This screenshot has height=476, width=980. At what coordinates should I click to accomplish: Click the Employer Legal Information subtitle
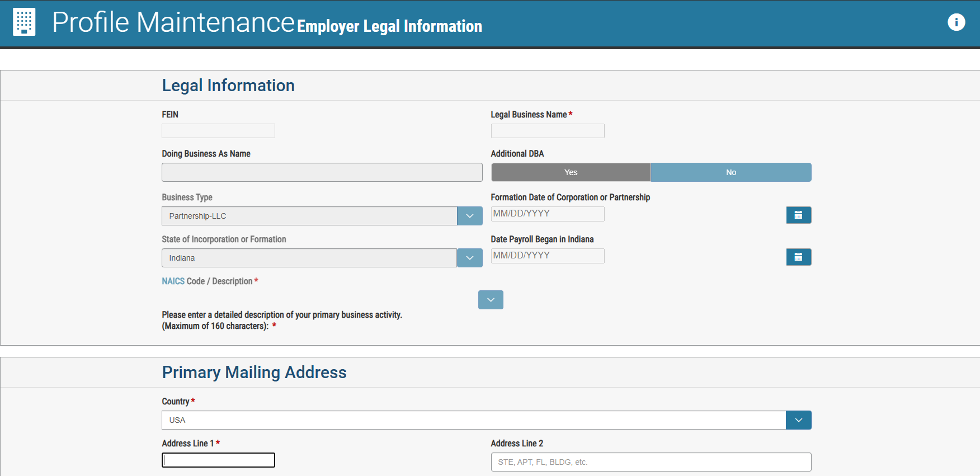point(389,26)
